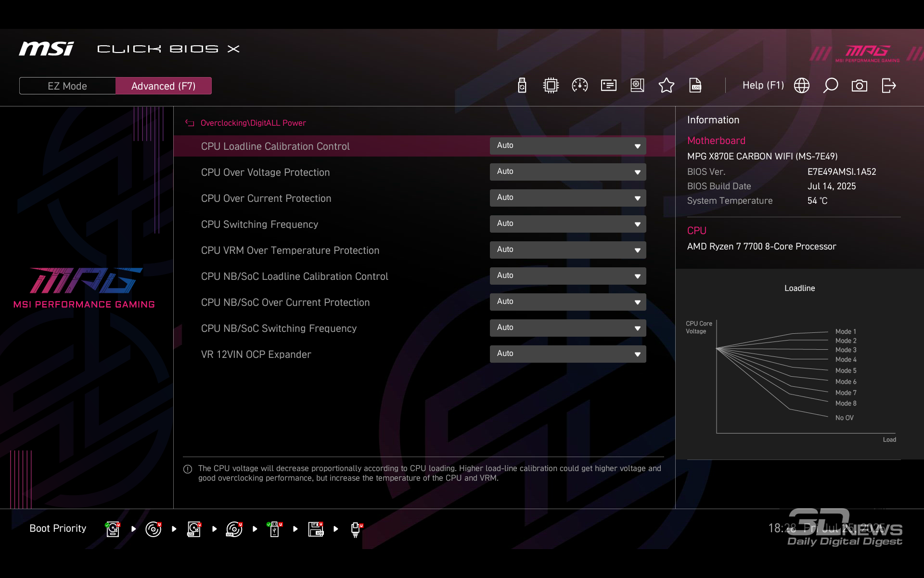This screenshot has width=924, height=578.
Task: Open the CPU chip information icon
Action: (x=551, y=86)
